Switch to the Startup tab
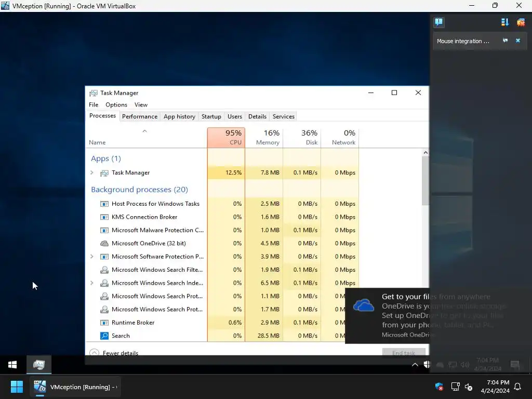 tap(211, 116)
